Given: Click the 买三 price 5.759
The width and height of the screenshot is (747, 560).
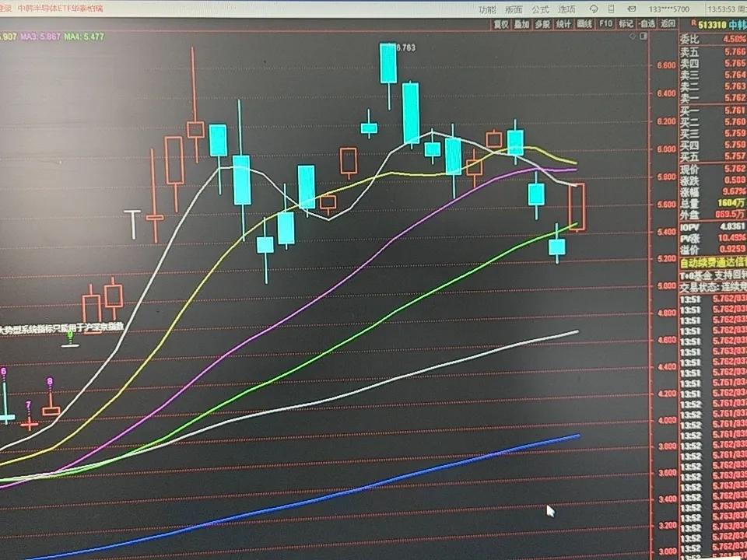Looking at the screenshot, I should point(735,133).
